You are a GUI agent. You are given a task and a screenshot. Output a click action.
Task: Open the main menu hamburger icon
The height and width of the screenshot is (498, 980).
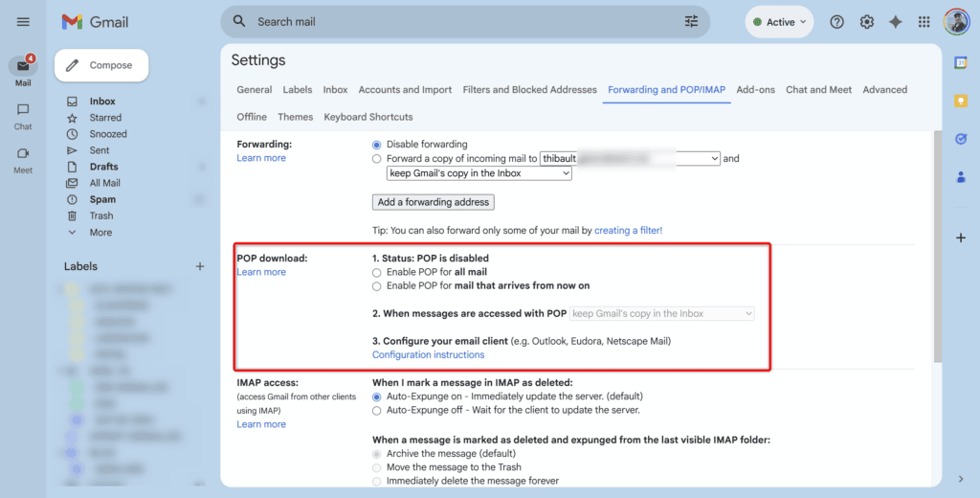point(23,22)
